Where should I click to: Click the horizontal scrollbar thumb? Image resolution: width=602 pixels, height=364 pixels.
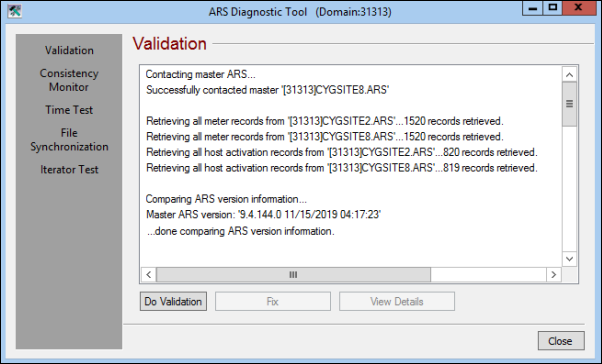[293, 275]
